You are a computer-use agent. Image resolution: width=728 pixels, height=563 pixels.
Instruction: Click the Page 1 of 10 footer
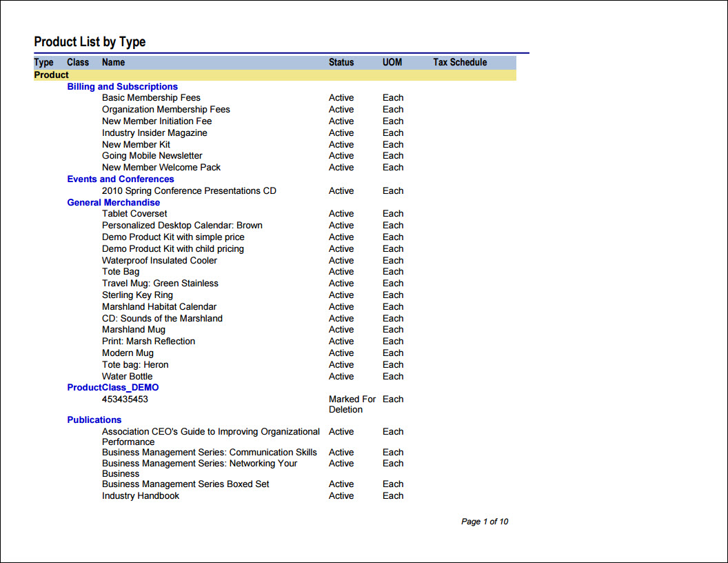click(x=485, y=522)
